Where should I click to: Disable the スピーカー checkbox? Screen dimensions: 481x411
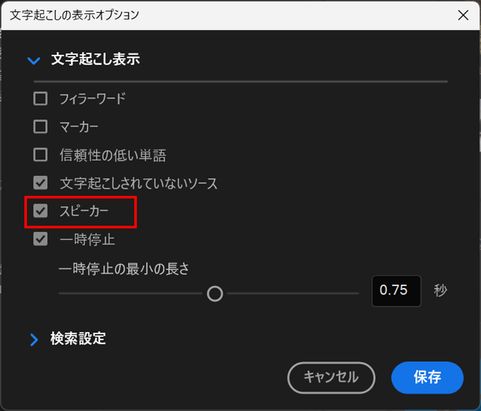point(40,211)
